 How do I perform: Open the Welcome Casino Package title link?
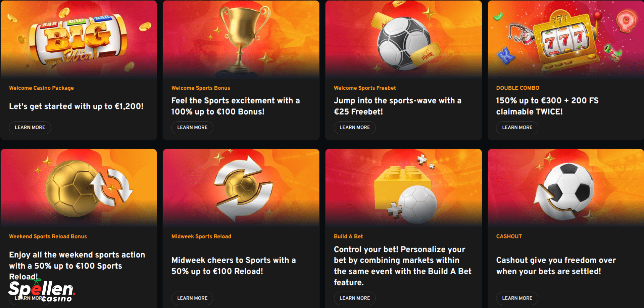click(x=41, y=88)
